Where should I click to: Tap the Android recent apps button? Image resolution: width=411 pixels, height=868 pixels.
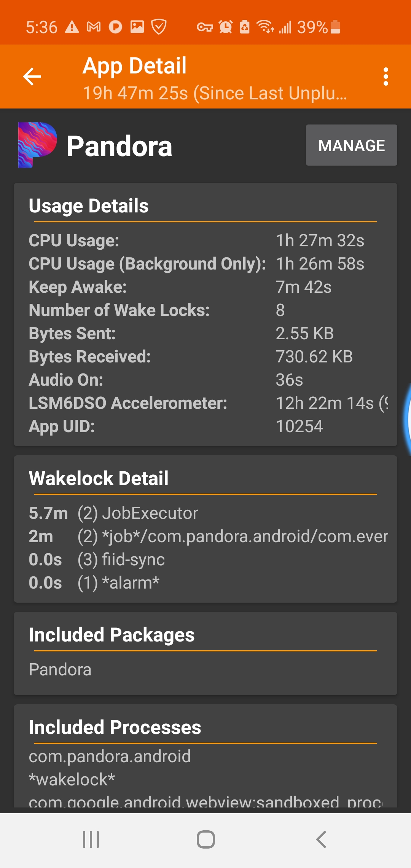pyautogui.click(x=91, y=839)
